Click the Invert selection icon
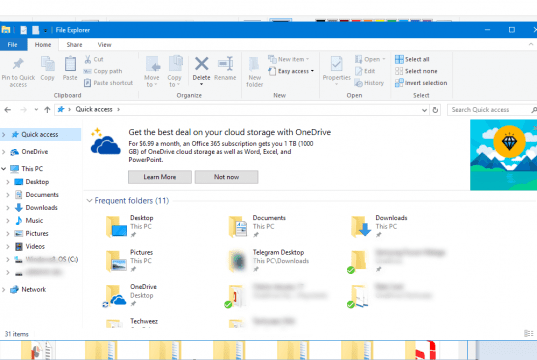537x360 pixels. click(x=399, y=83)
